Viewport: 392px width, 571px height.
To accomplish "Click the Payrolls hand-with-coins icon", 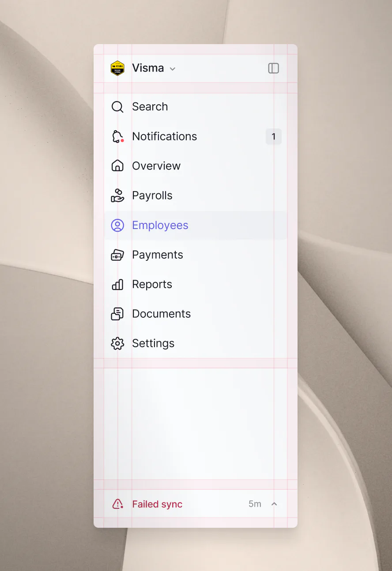I will [x=117, y=195].
